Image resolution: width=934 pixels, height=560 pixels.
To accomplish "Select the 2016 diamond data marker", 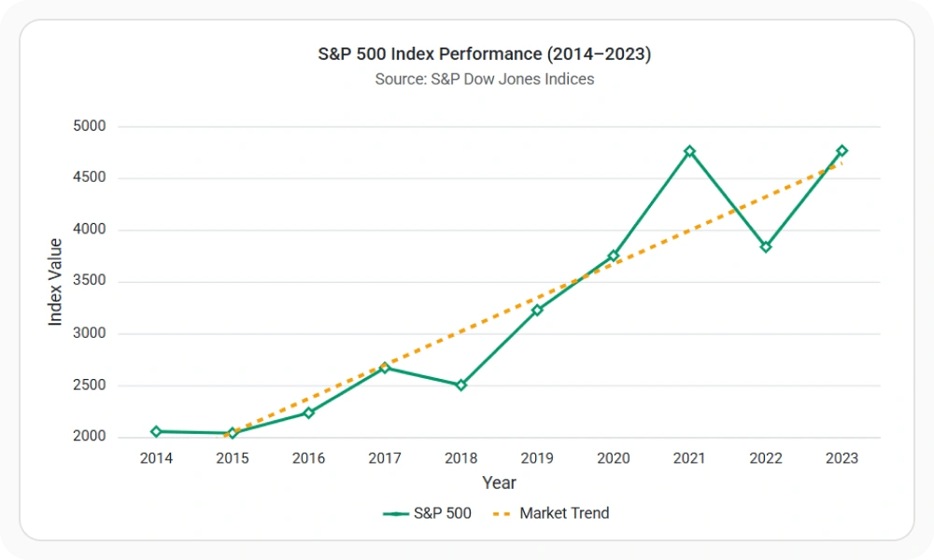I will pos(308,413).
